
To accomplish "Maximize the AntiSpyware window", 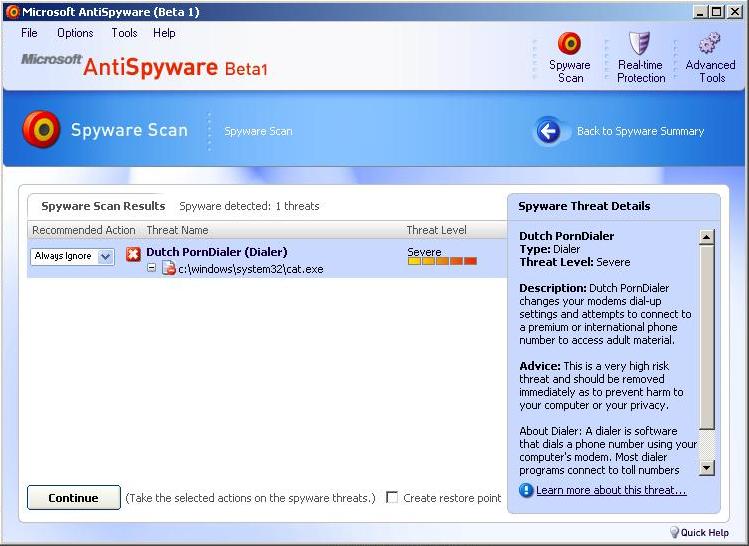I will tap(716, 11).
